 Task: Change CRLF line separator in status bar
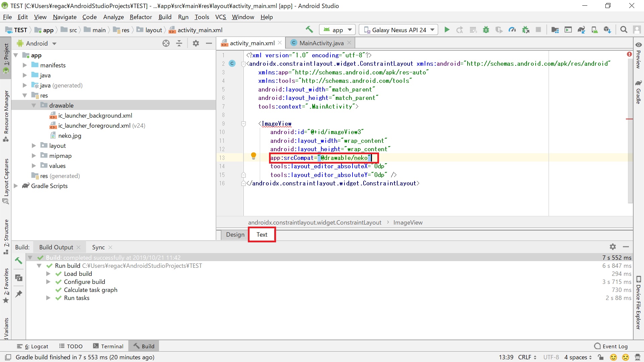pyautogui.click(x=527, y=357)
